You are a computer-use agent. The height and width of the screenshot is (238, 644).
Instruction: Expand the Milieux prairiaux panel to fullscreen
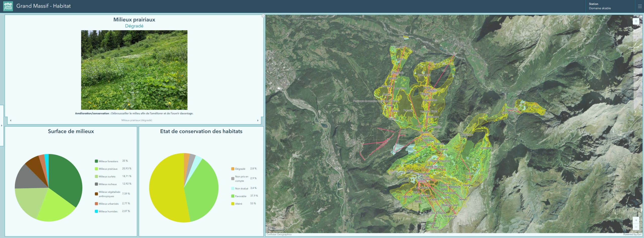pyautogui.click(x=263, y=16)
